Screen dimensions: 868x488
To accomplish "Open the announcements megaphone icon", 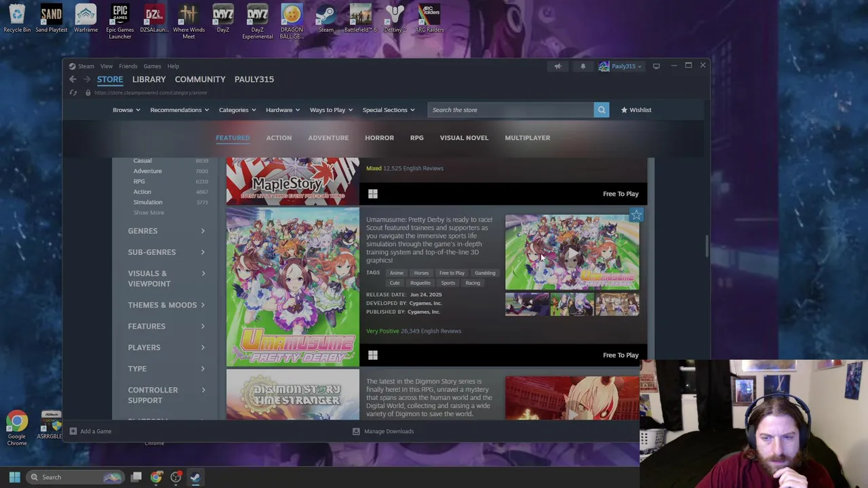I will [557, 66].
